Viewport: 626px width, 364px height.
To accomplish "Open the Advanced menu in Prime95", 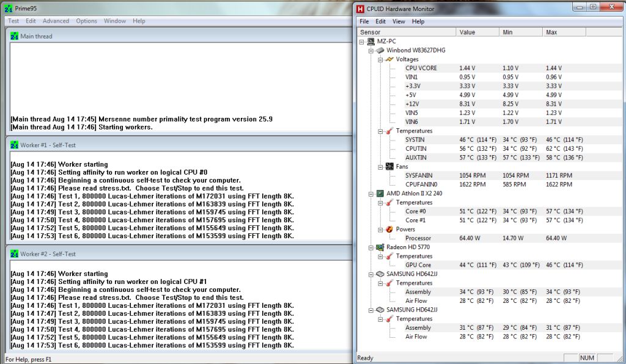I will click(x=56, y=21).
